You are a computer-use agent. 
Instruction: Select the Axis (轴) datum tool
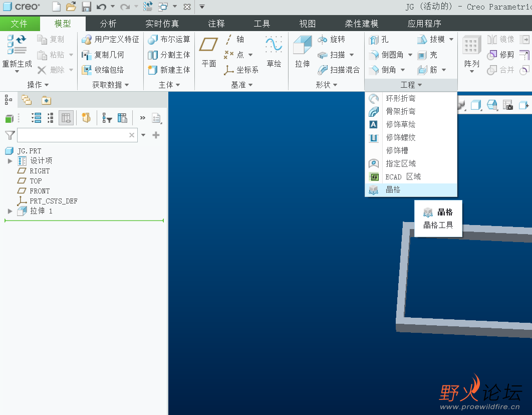click(234, 40)
